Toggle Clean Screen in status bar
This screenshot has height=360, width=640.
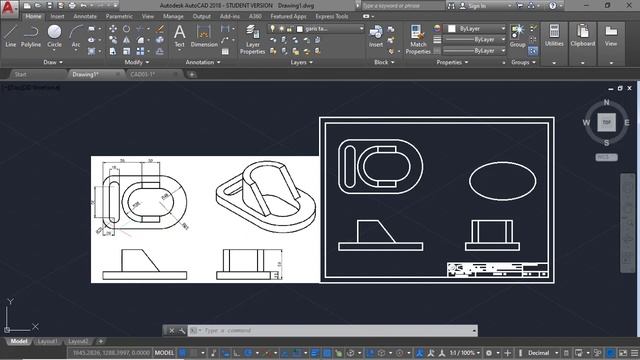623,353
